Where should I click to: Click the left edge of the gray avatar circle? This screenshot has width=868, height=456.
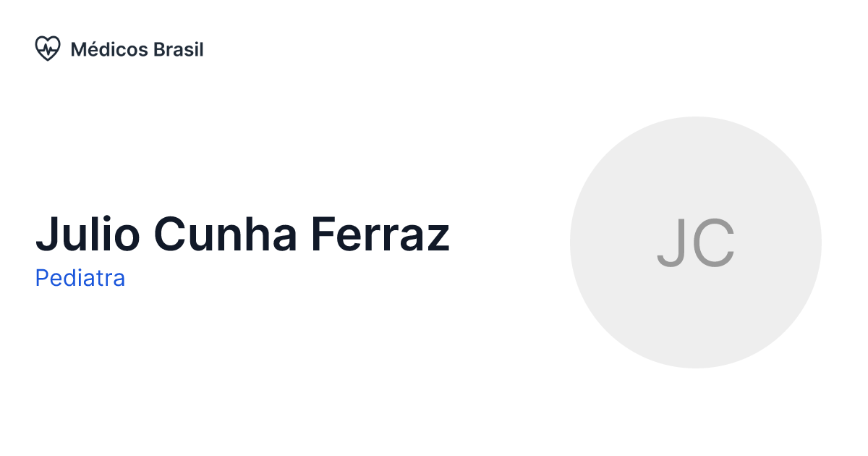[579, 242]
